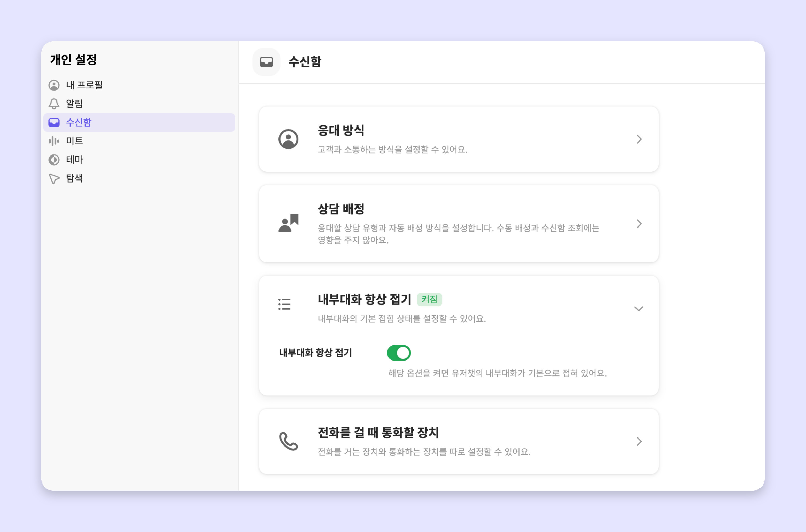The width and height of the screenshot is (806, 532).
Task: Click the inbox icon beside 수신함 header
Action: [x=266, y=62]
